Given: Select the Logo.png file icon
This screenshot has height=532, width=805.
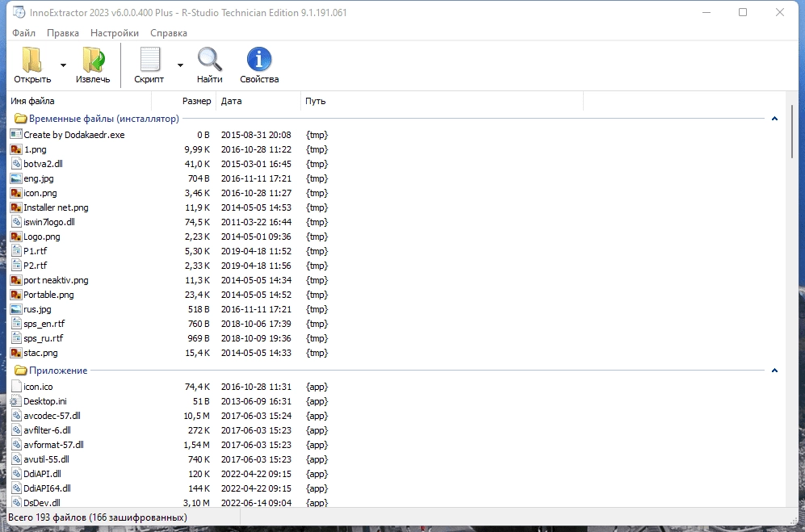Looking at the screenshot, I should (x=16, y=237).
